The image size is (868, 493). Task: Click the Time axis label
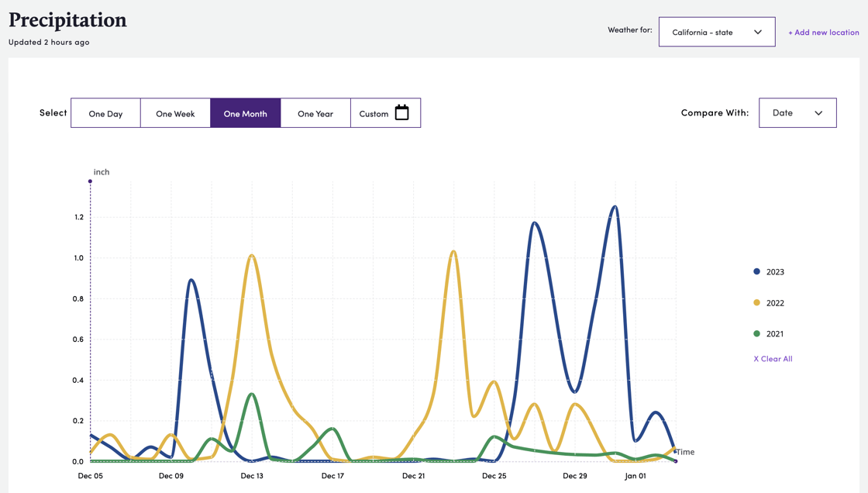(685, 452)
